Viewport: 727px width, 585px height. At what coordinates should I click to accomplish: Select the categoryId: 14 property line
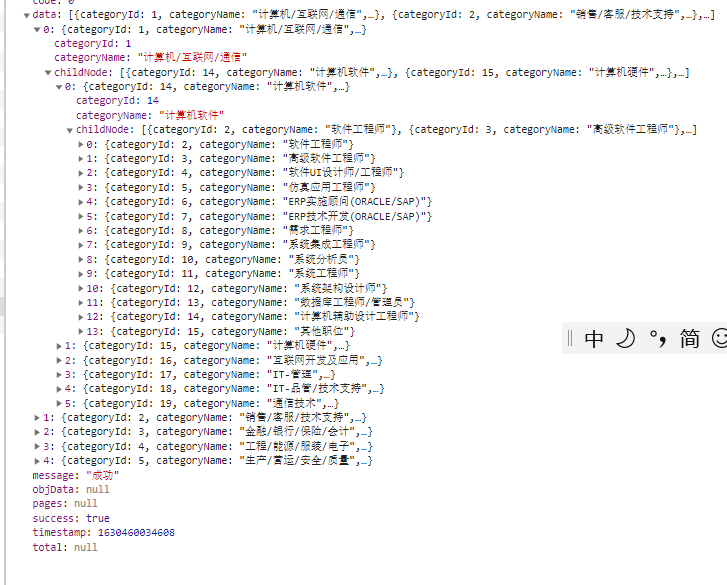(117, 101)
